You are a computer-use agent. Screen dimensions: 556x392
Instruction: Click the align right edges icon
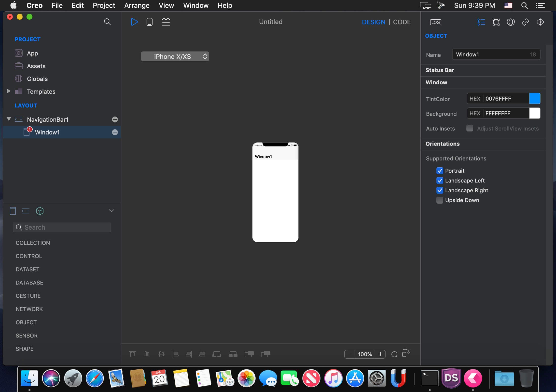click(x=189, y=354)
